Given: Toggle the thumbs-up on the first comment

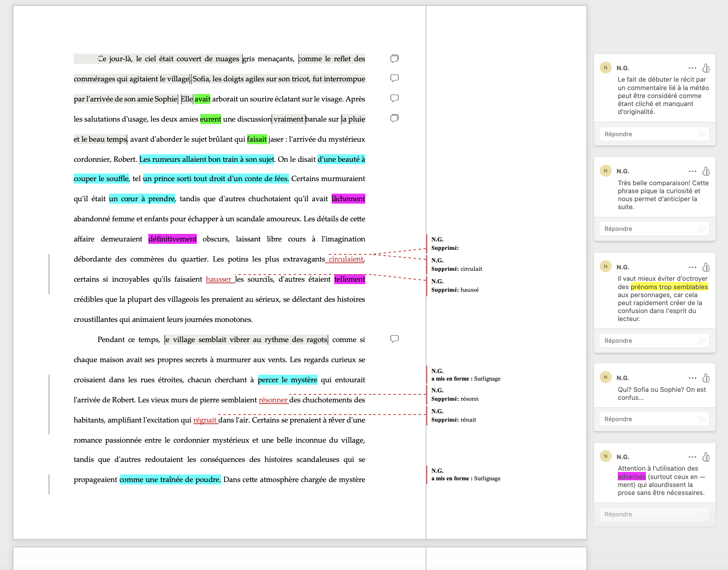Looking at the screenshot, I should pyautogui.click(x=707, y=67).
